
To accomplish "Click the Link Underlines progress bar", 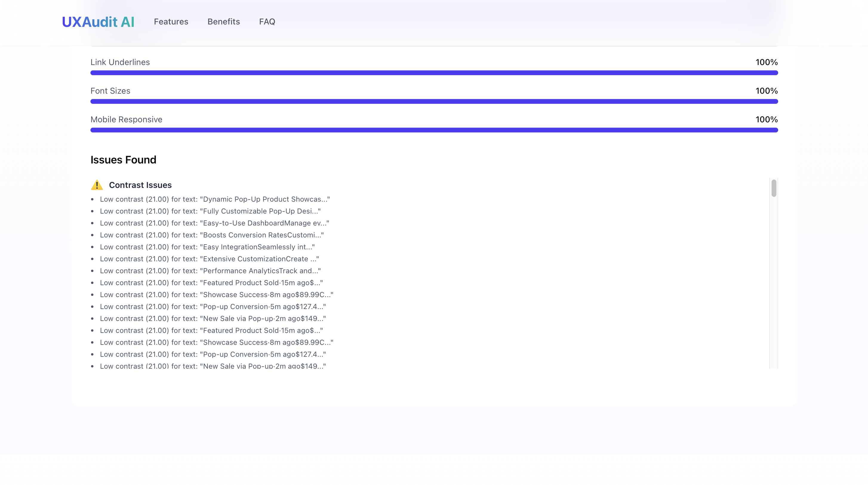I will pyautogui.click(x=434, y=73).
